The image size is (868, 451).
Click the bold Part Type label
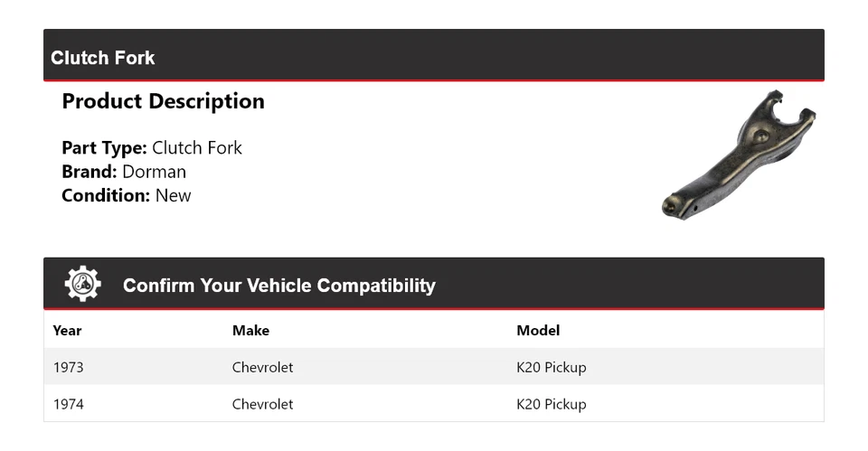coord(104,148)
